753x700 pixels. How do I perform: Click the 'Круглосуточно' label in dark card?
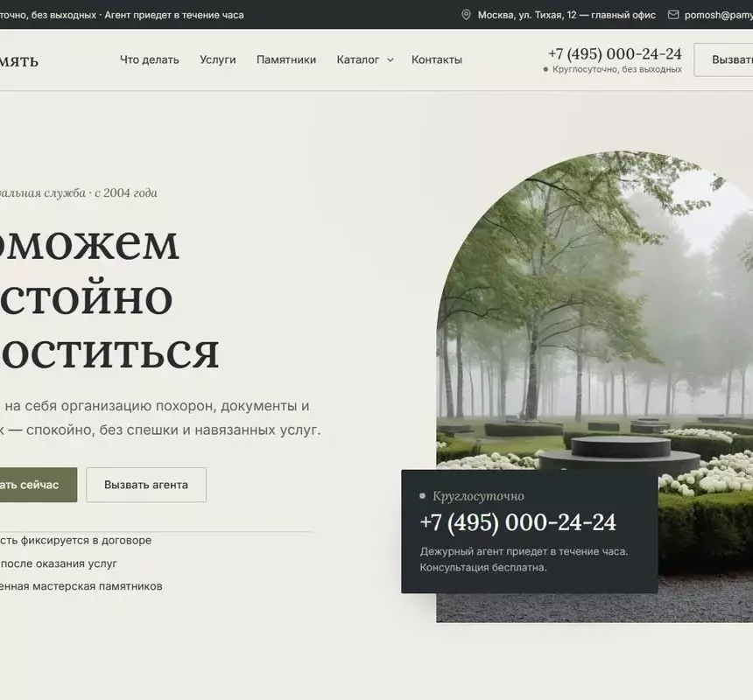click(478, 496)
